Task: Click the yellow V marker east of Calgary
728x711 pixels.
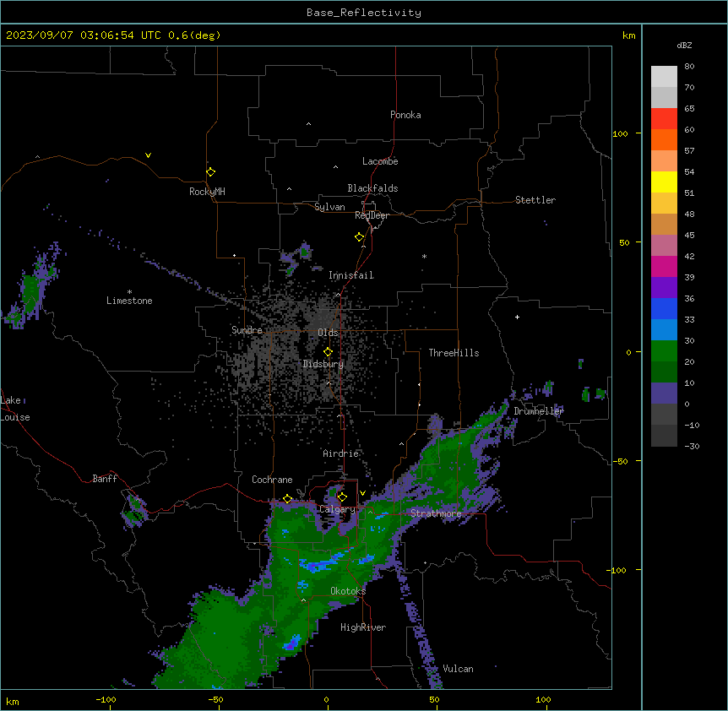Action: (362, 493)
